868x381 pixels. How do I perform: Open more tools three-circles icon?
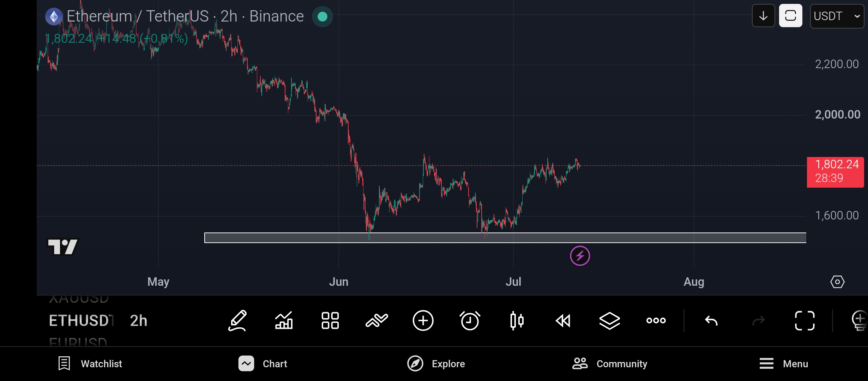pyautogui.click(x=656, y=321)
